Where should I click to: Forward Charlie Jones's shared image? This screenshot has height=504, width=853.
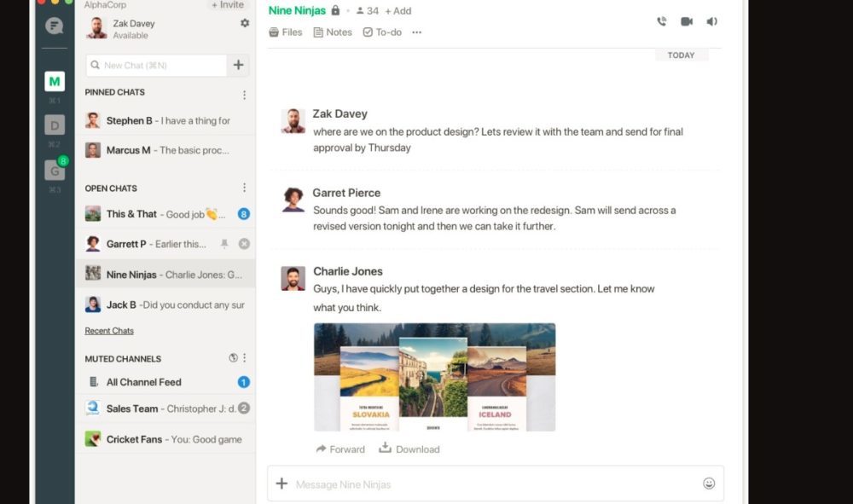[x=340, y=449]
